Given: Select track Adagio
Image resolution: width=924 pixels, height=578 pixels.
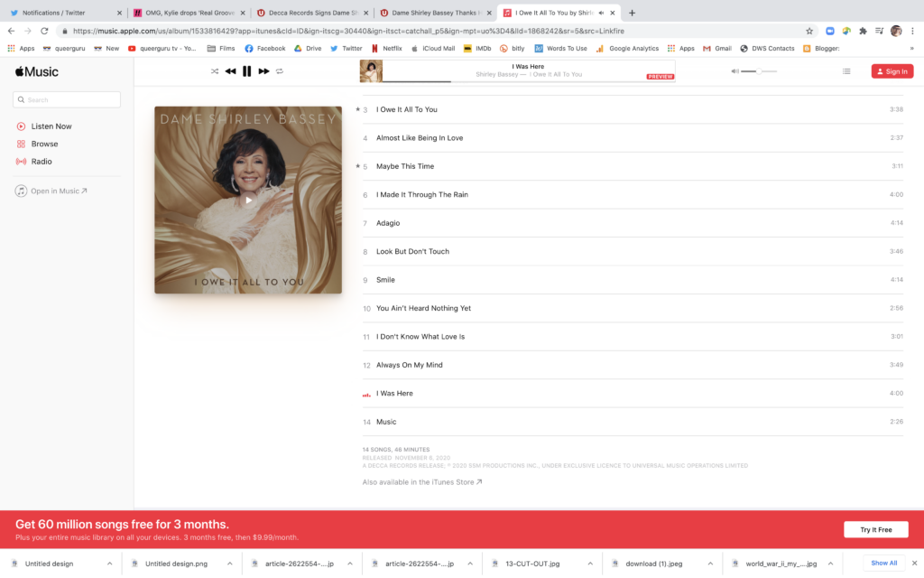Looking at the screenshot, I should 633,223.
